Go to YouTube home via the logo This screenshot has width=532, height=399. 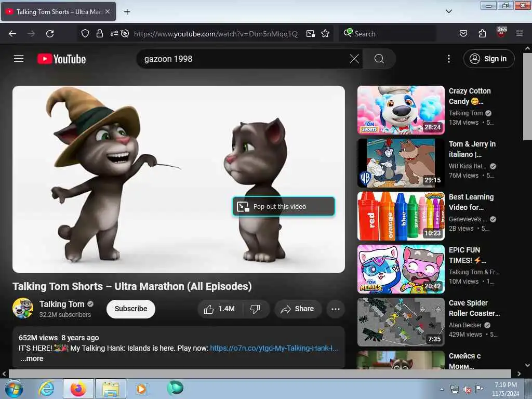pos(61,59)
